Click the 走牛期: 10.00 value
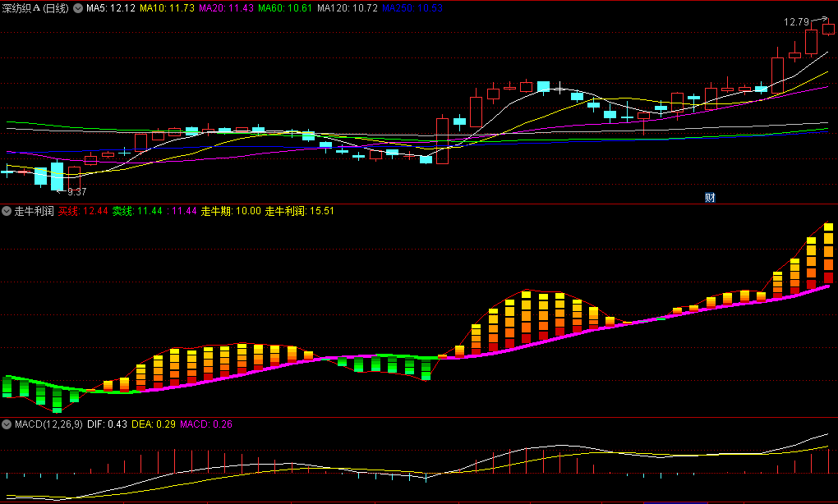Screen dimensions: 838x504 pos(231,211)
